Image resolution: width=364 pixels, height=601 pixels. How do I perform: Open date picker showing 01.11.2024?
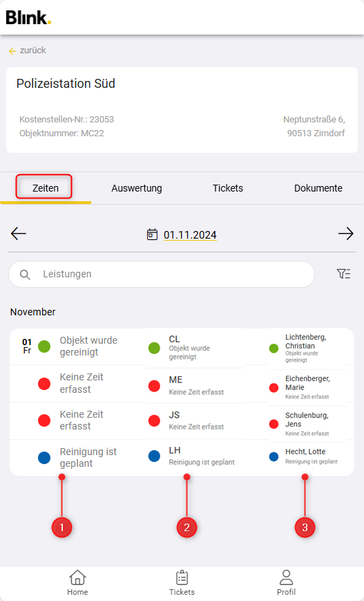190,234
